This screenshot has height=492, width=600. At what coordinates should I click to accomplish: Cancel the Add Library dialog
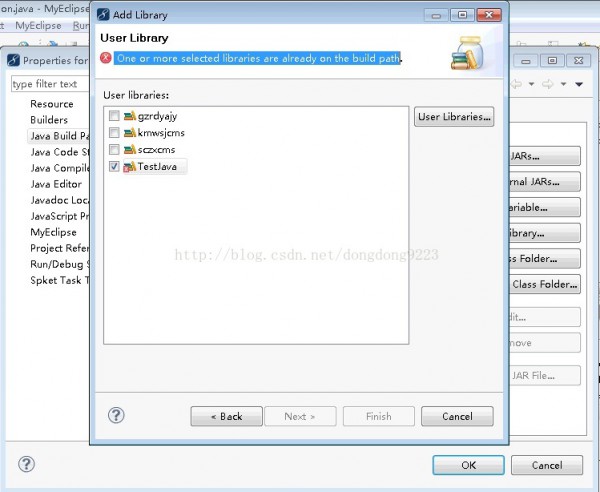pyautogui.click(x=457, y=416)
